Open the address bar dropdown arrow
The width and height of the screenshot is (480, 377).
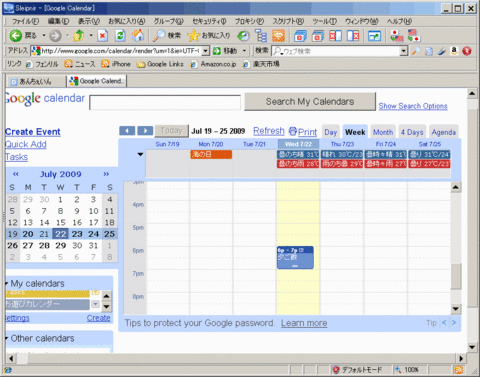pyautogui.click(x=206, y=51)
